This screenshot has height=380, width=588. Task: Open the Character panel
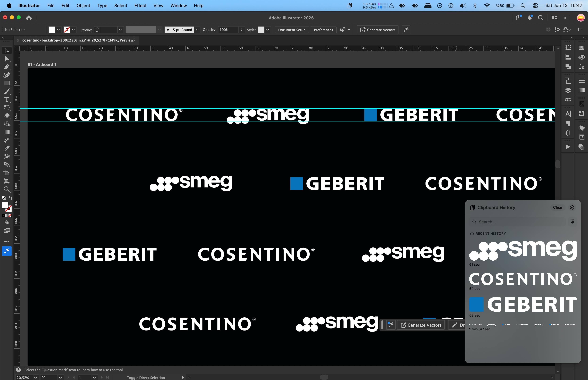tap(568, 114)
